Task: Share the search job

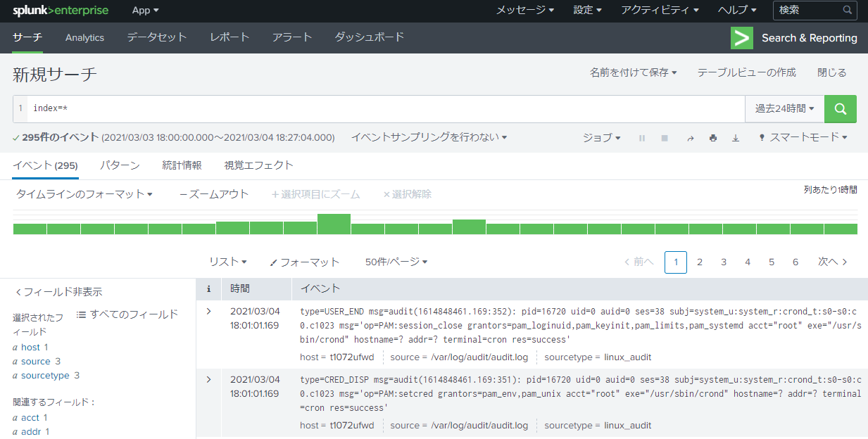Action: [x=691, y=139]
